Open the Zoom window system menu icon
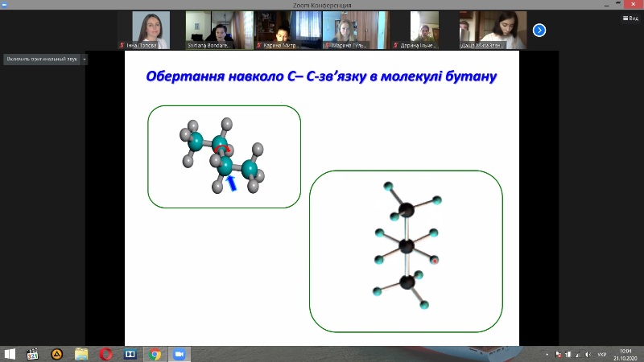Screen dimensions: 644x362 point(4,5)
